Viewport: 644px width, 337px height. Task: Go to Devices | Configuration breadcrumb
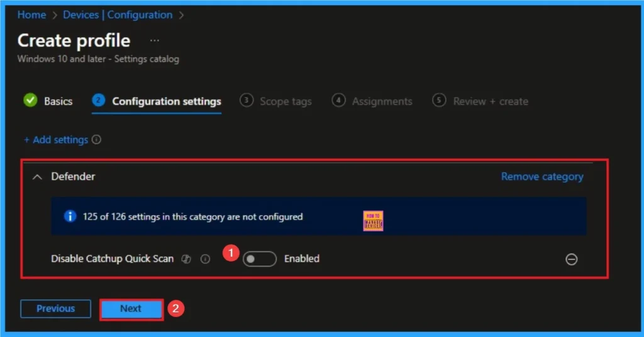[x=118, y=15]
